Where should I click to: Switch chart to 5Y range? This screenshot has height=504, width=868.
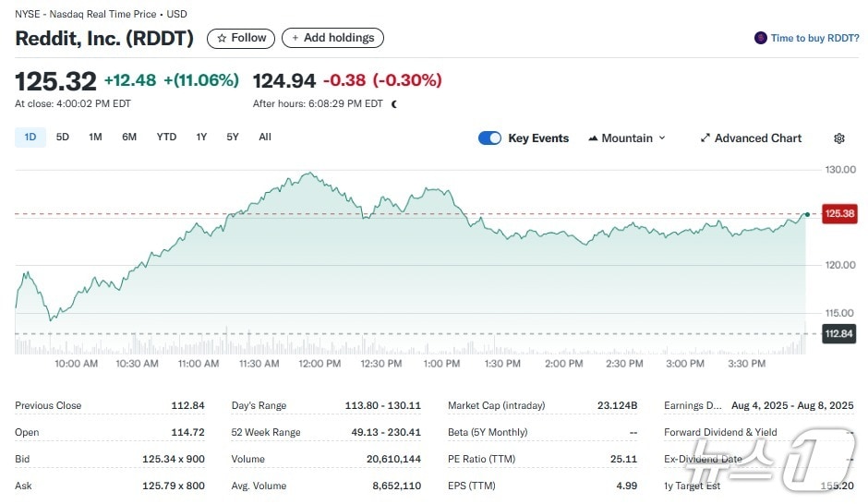[x=233, y=138]
